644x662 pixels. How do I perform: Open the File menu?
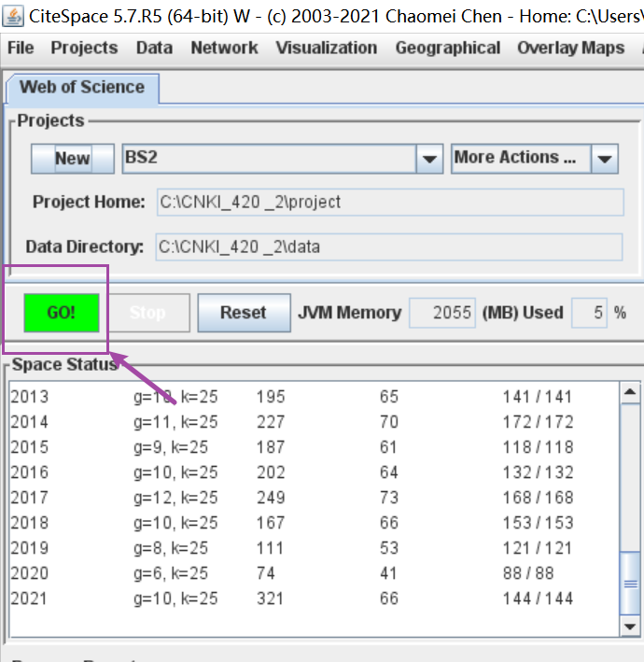tap(21, 48)
